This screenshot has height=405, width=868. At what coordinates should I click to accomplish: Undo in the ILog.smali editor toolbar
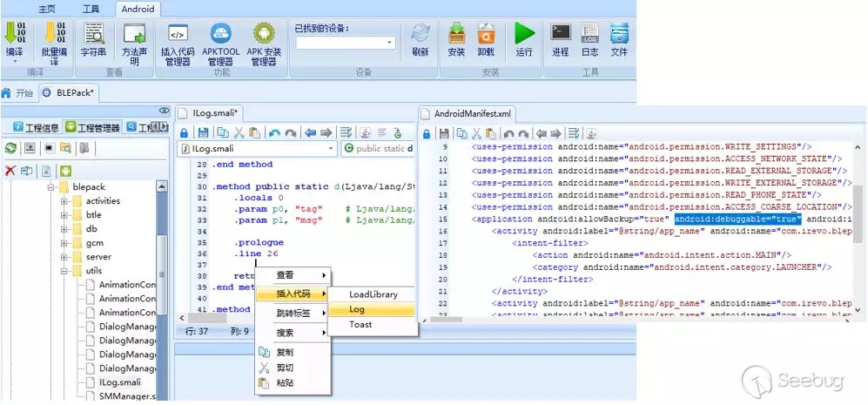274,133
